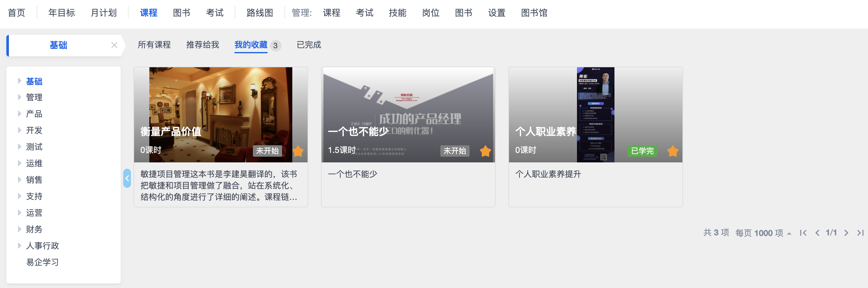Unfavorite the 衡量产品价值 course star
This screenshot has width=868, height=288.
coord(298,151)
